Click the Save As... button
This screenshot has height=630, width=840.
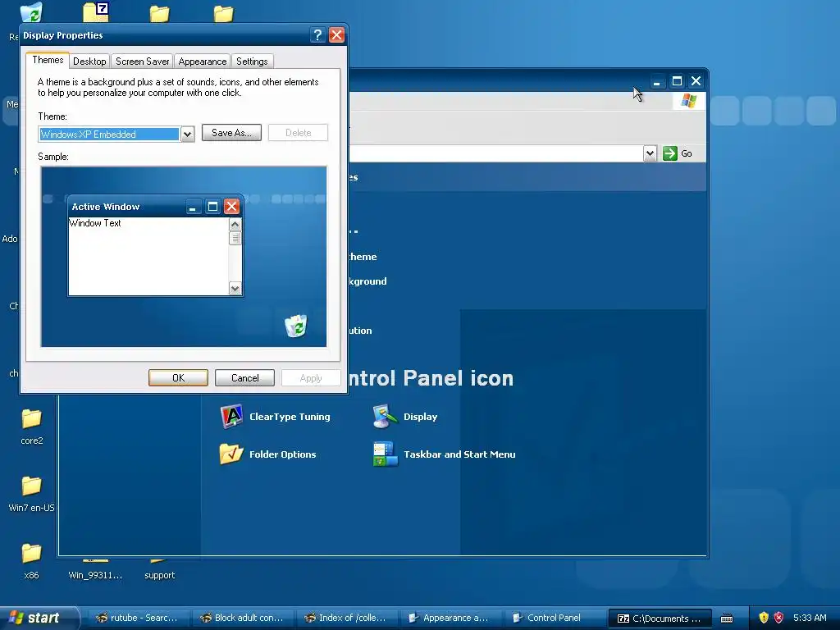tap(231, 133)
